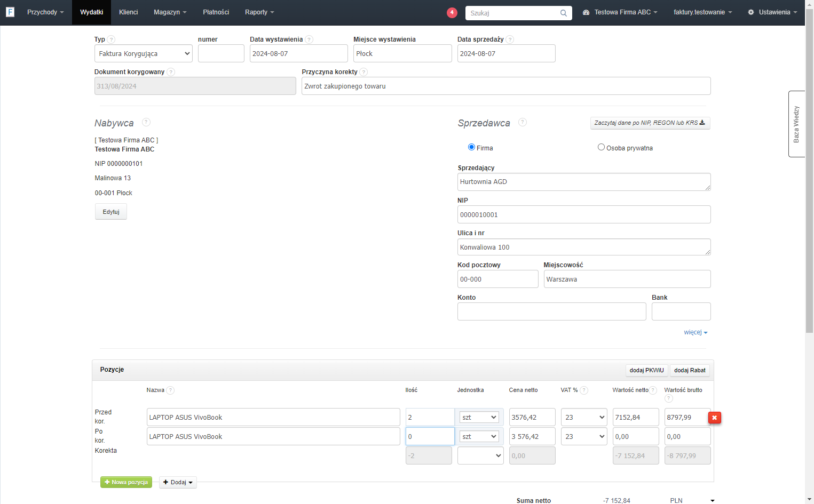Click the dodaj PKWiU button
The image size is (814, 504).
(x=646, y=370)
